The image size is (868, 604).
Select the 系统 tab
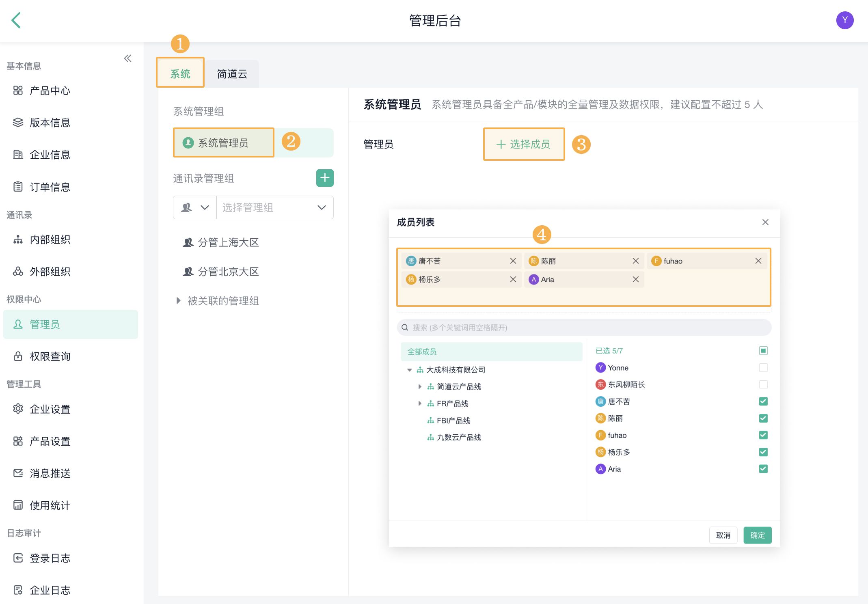180,74
